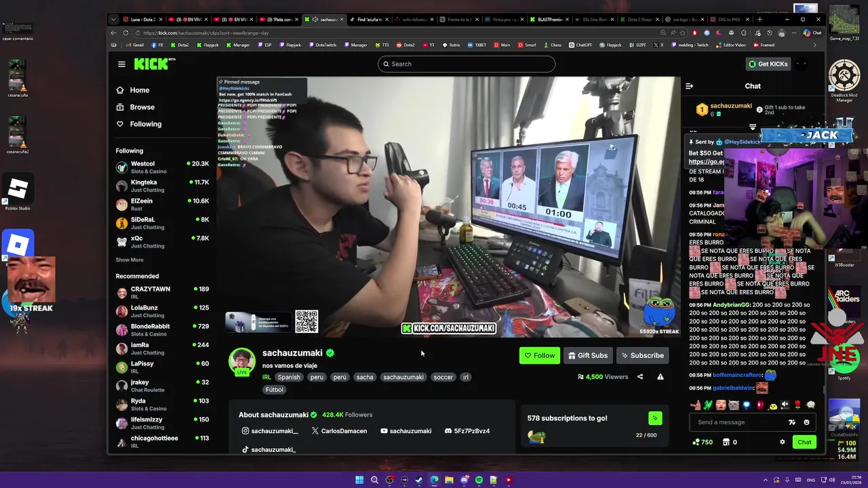
Task: Open lifeismizzy recommended channel
Action: pos(162,423)
